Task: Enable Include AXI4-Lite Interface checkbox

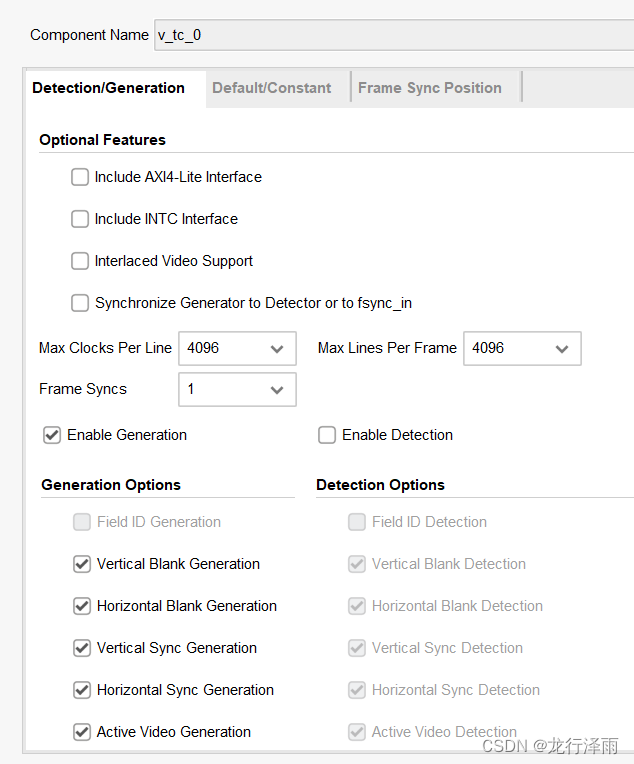Action: (80, 177)
